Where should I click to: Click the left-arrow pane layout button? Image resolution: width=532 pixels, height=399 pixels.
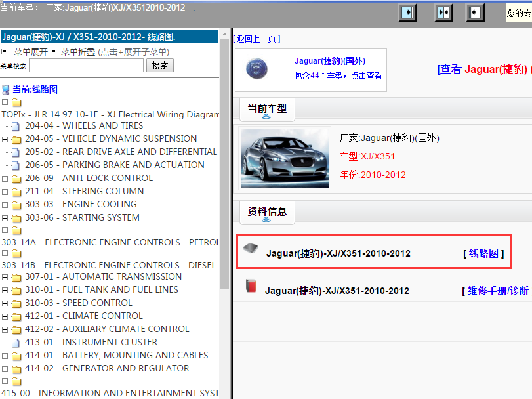pos(475,12)
